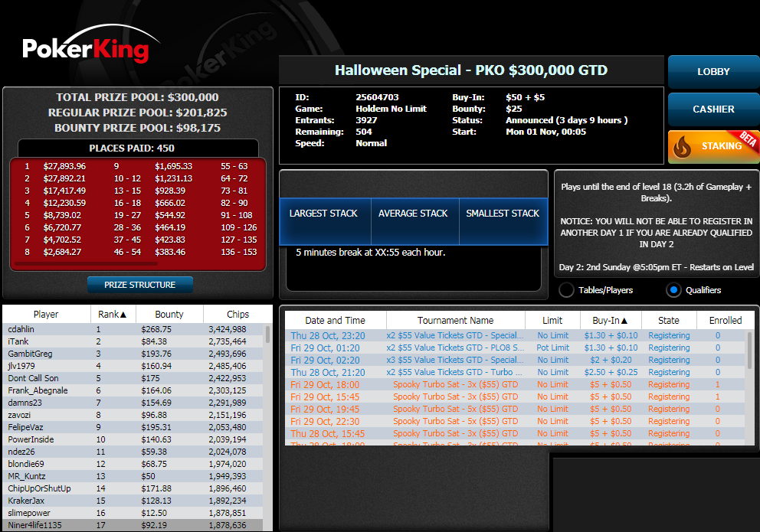This screenshot has width=760, height=532.
Task: Sort players by Chips column header
Action: coord(237,314)
